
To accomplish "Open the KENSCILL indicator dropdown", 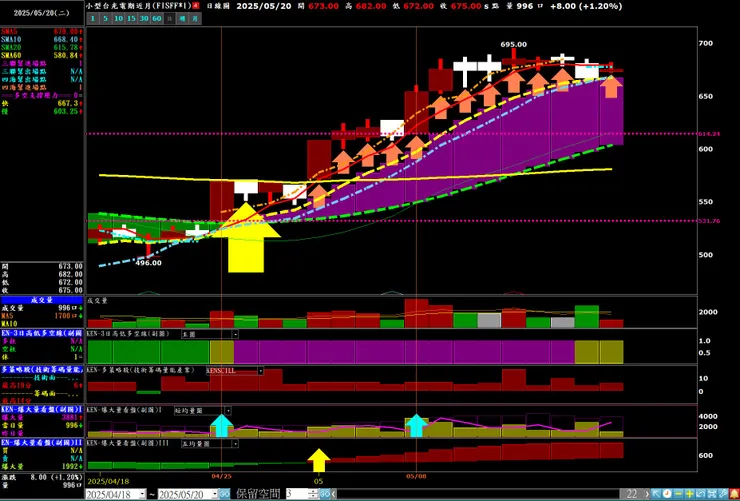I will [x=235, y=371].
